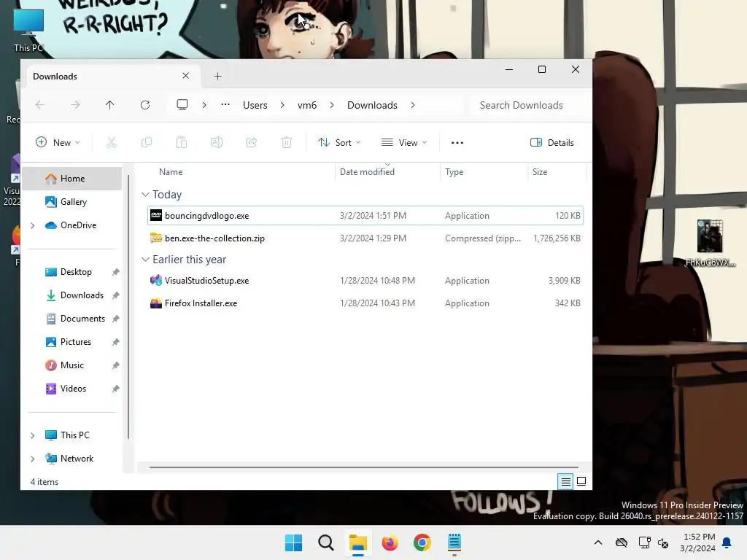
Task: Refresh the Downloads folder
Action: point(145,105)
